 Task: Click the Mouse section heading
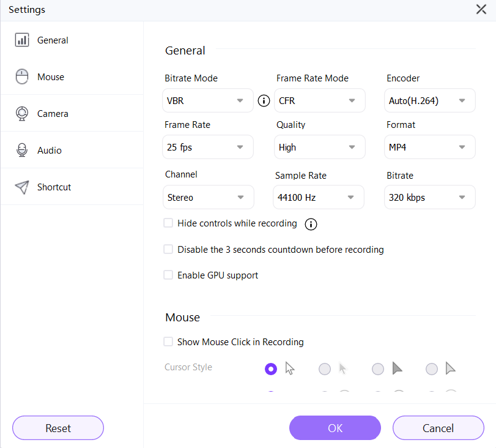(x=182, y=317)
